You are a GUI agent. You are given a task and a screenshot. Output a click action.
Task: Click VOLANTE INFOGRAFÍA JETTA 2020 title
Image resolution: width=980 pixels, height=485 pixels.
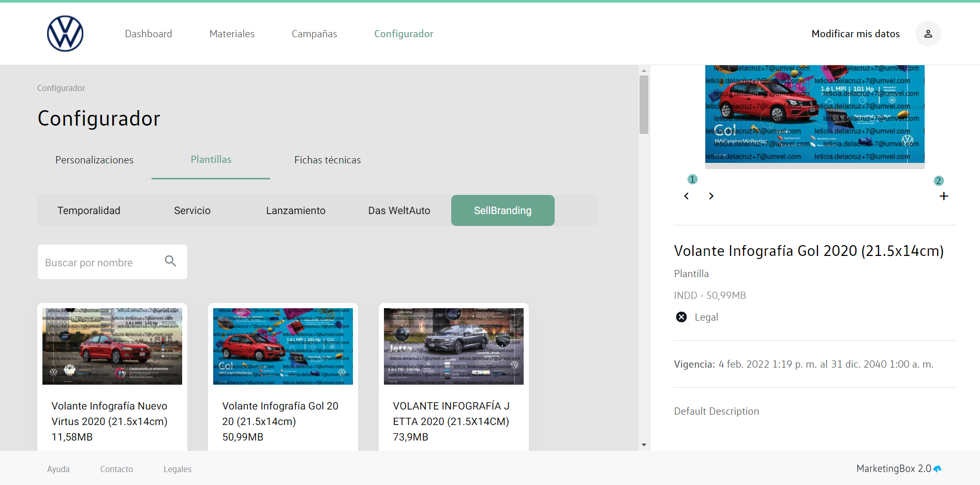451,414
